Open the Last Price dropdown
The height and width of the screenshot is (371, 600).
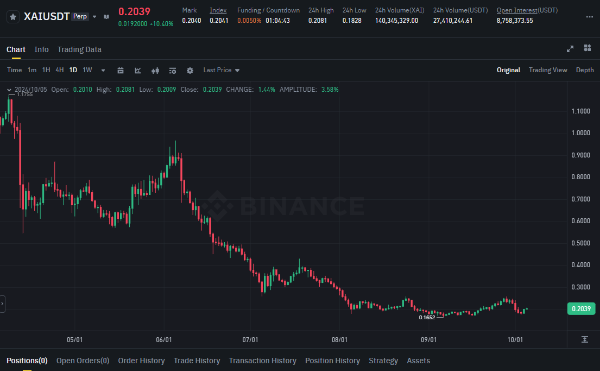pos(221,70)
